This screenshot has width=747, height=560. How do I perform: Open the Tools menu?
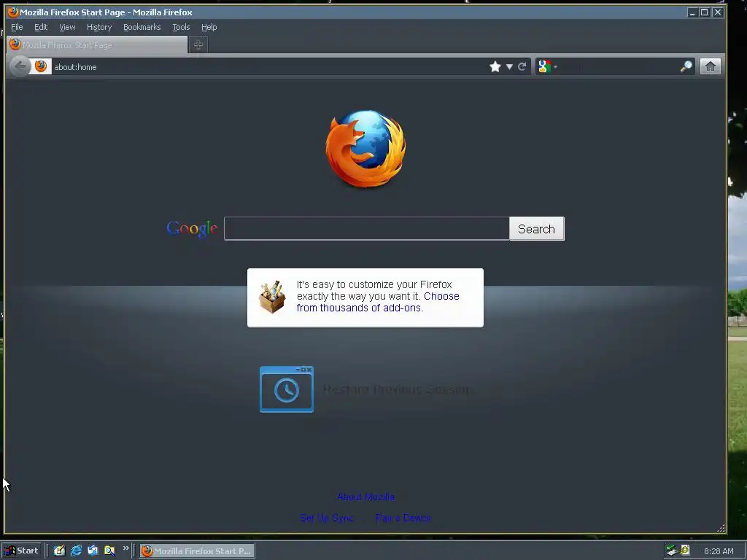tap(181, 27)
